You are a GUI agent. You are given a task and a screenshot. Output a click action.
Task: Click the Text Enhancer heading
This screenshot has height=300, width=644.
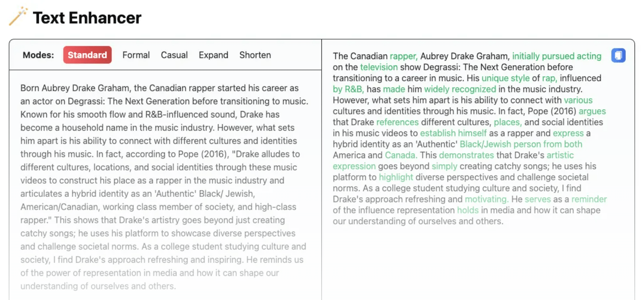(87, 18)
